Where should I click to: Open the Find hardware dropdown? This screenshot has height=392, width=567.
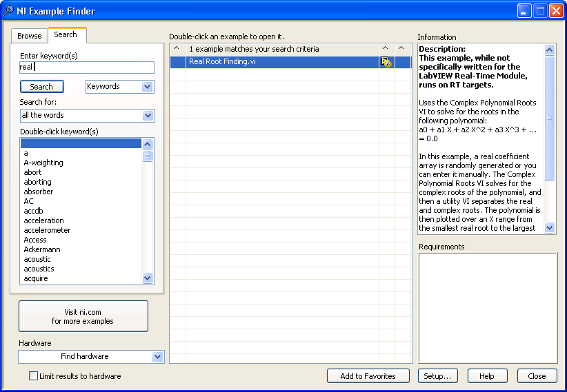[x=91, y=357]
